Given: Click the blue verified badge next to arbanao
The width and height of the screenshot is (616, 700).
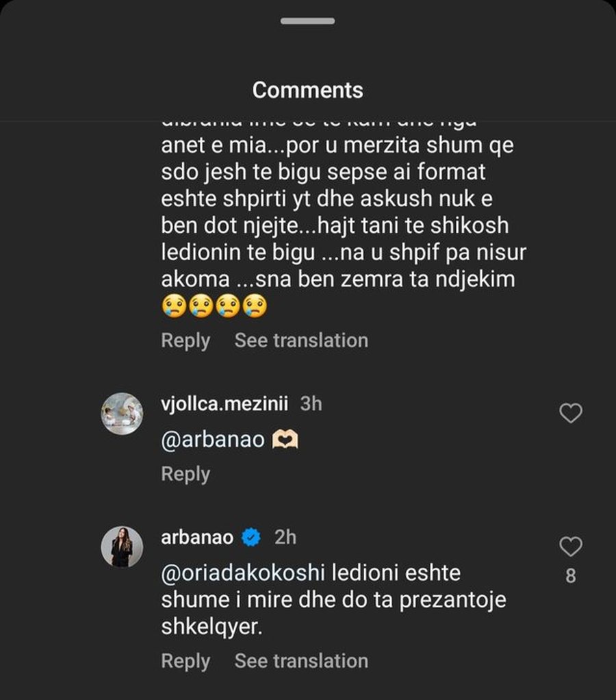Looking at the screenshot, I should 253,538.
